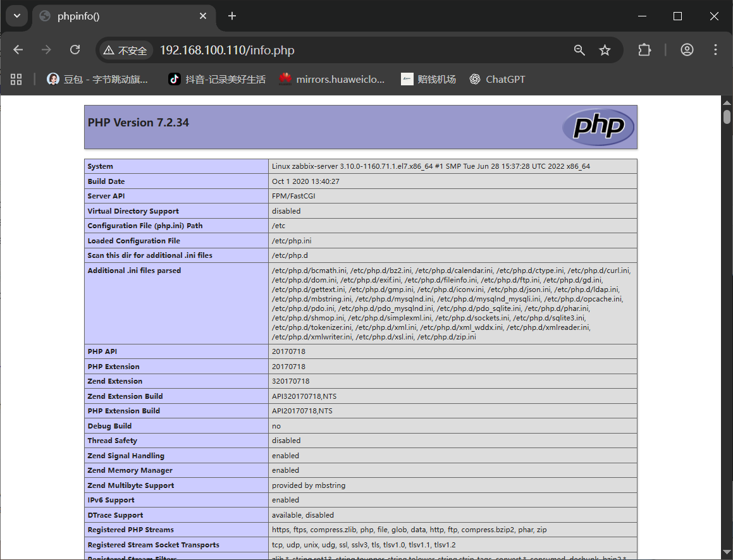Viewport: 733px width, 560px height.
Task: Click the Zend Extension value 320170718
Action: pyautogui.click(x=290, y=381)
